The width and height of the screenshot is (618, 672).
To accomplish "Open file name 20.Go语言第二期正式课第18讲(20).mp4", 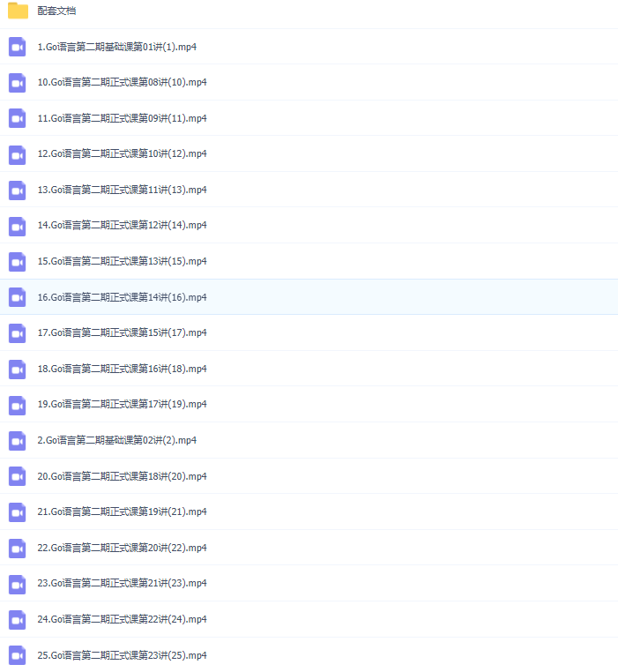I will [x=123, y=476].
